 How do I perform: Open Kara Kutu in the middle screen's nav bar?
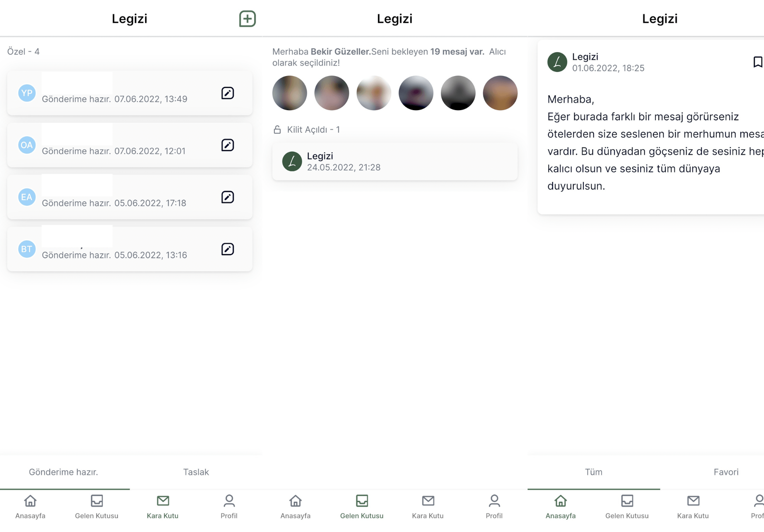428,507
